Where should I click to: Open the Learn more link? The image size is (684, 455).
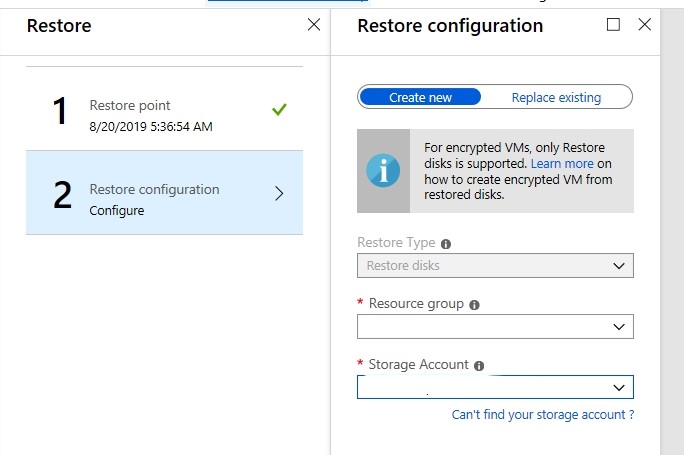562,164
